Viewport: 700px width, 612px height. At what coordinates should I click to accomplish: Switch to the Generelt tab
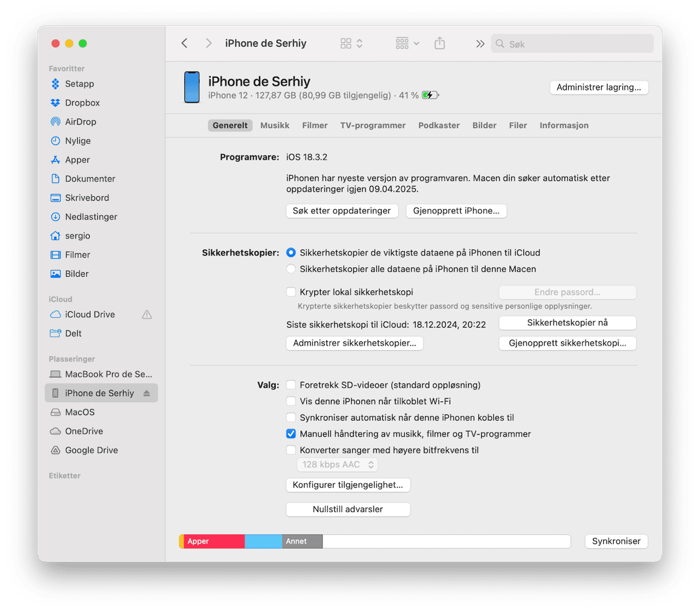click(230, 126)
